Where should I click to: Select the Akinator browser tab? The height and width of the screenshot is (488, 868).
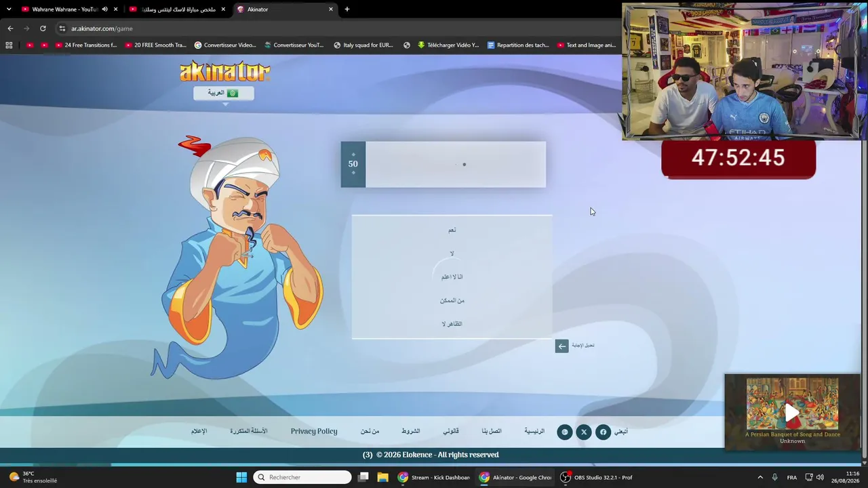285,9
